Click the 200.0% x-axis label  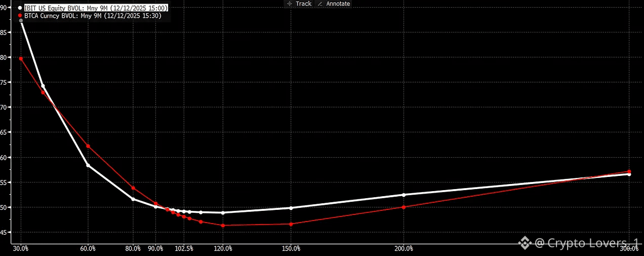click(404, 248)
